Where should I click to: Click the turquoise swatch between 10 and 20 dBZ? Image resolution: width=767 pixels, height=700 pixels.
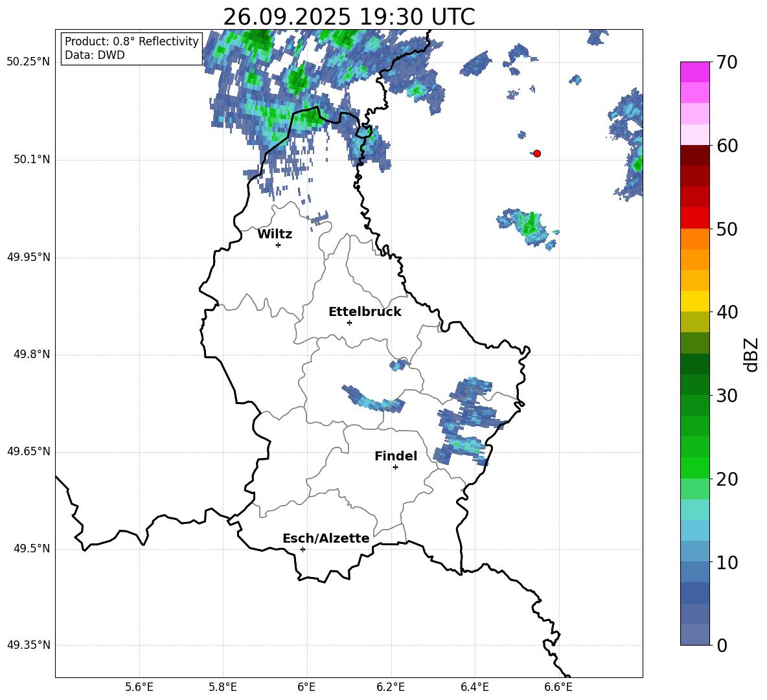pos(694,510)
